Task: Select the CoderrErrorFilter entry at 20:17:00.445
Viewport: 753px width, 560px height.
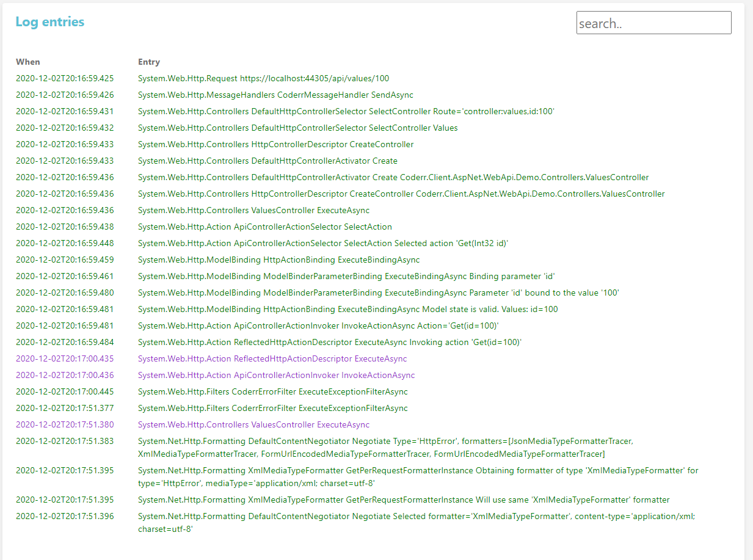Action: point(272,391)
